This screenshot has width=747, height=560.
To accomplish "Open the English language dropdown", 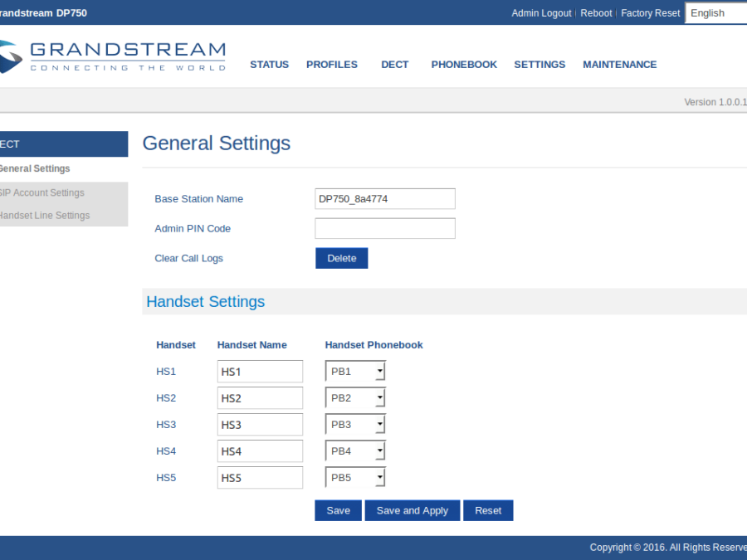I will [715, 13].
